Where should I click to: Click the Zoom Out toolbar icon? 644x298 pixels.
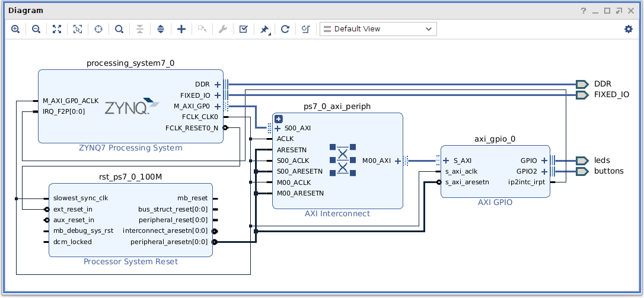(36, 29)
